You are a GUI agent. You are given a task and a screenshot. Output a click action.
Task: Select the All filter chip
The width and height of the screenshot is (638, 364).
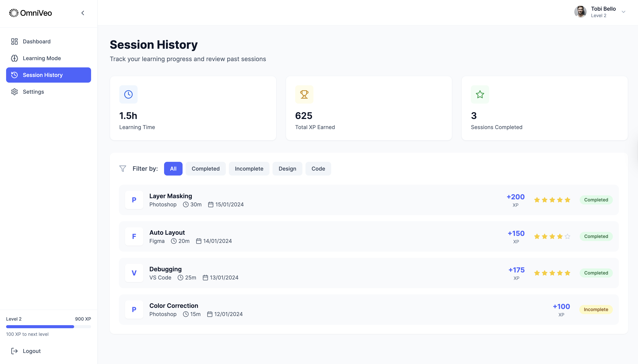[x=173, y=169]
